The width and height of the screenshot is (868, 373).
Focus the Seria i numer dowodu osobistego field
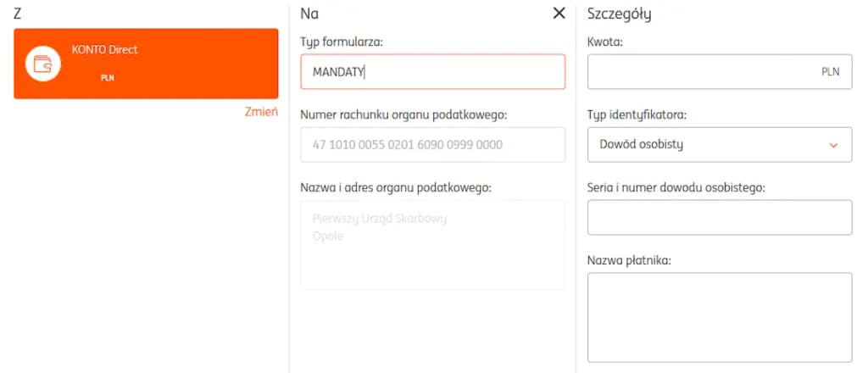pos(719,218)
